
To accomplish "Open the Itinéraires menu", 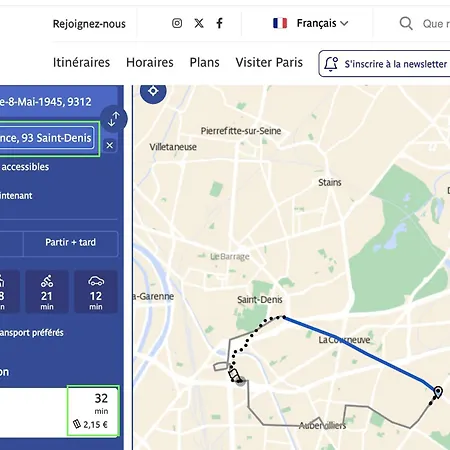I will [81, 62].
